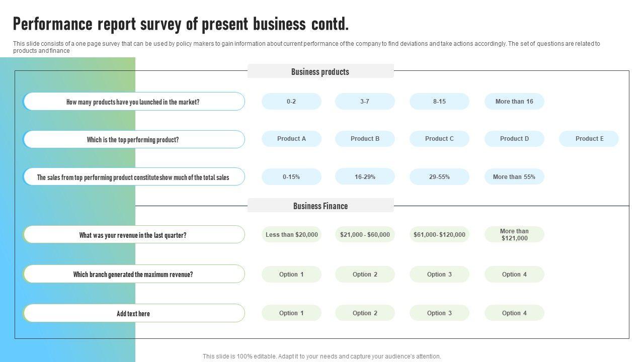This screenshot has height=362, width=644.
Task: Choose the 29-55% sales share option
Action: [x=439, y=177]
